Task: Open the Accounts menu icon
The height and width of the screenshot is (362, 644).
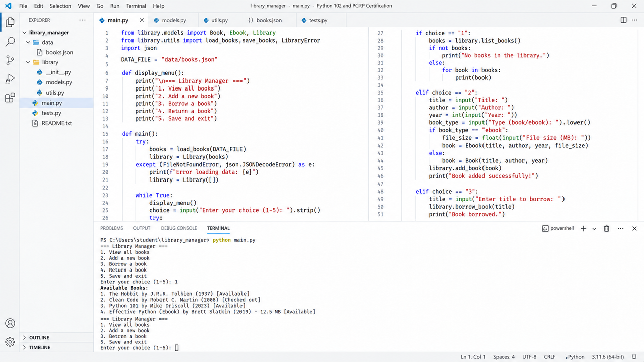Action: pos(10,323)
